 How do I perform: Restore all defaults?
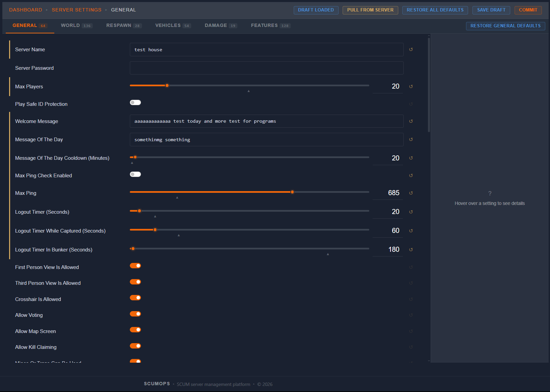tap(435, 10)
